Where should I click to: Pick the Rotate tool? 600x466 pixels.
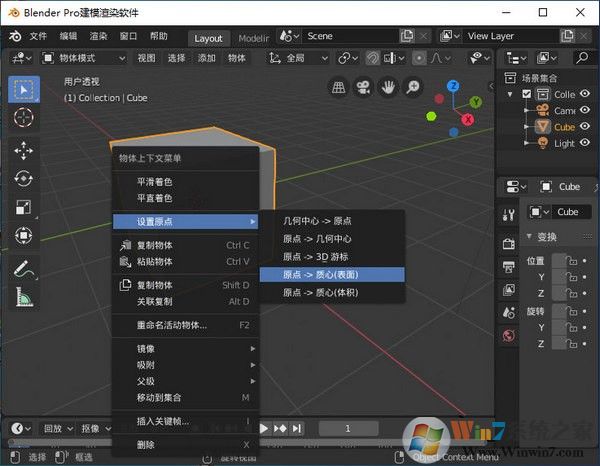(x=24, y=179)
